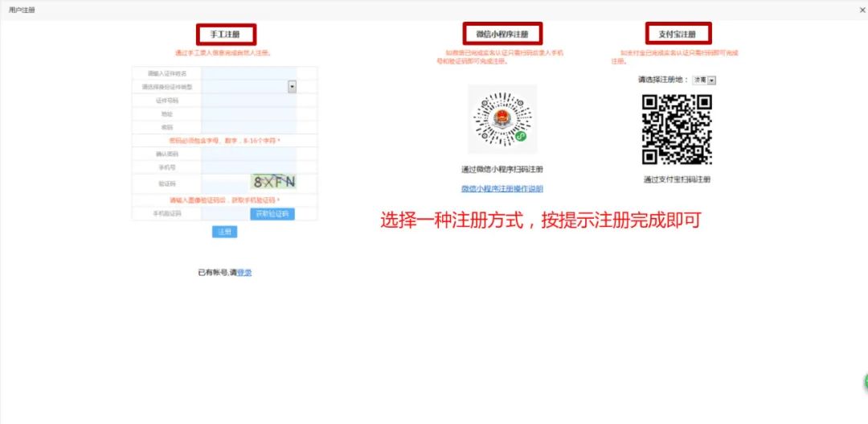Refresh the 8XFN captcha image
The image size is (868, 424).
[x=274, y=181]
